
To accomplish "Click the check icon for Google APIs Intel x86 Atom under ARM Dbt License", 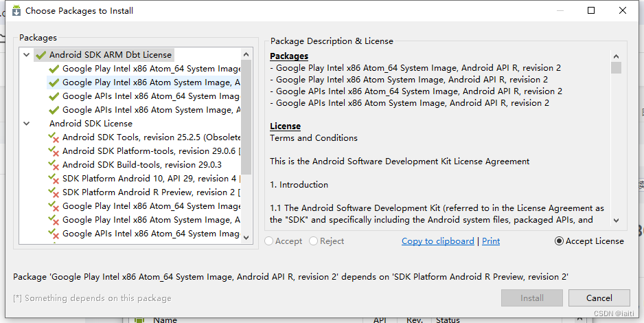I will (54, 110).
